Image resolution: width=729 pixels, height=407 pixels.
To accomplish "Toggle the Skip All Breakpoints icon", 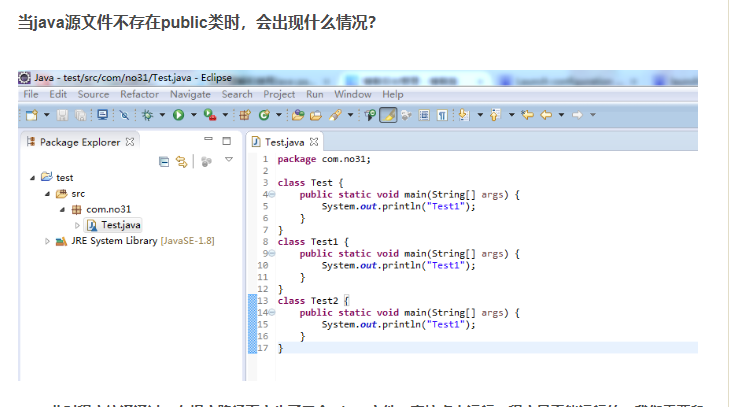I will click(124, 115).
